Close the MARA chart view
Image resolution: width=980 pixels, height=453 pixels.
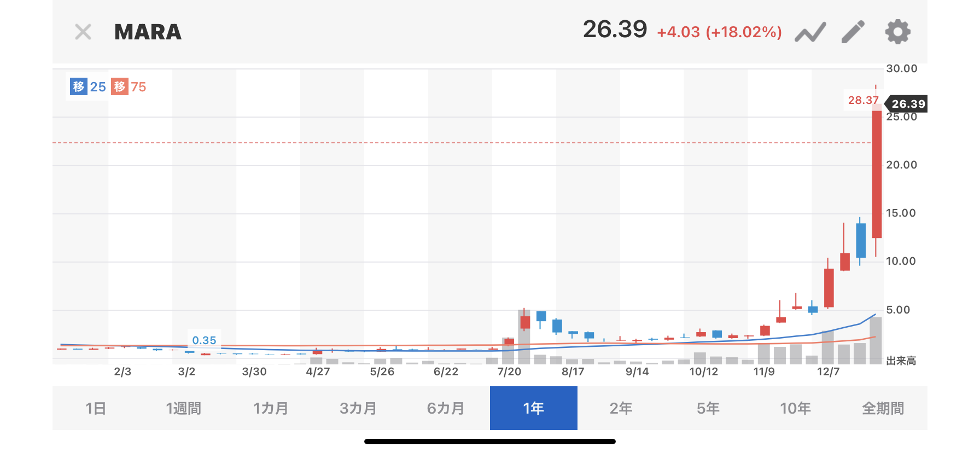click(x=83, y=32)
